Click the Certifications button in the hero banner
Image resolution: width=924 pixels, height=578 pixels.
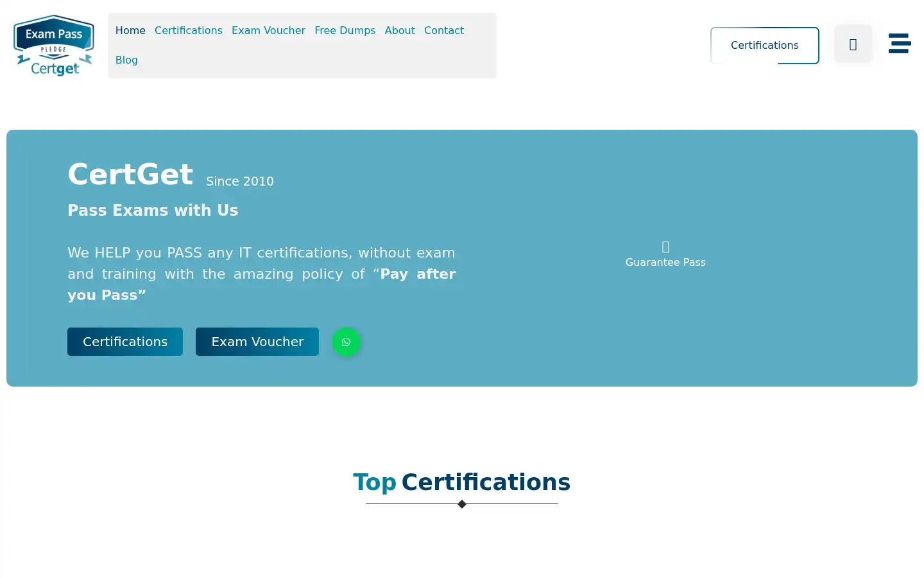(125, 342)
